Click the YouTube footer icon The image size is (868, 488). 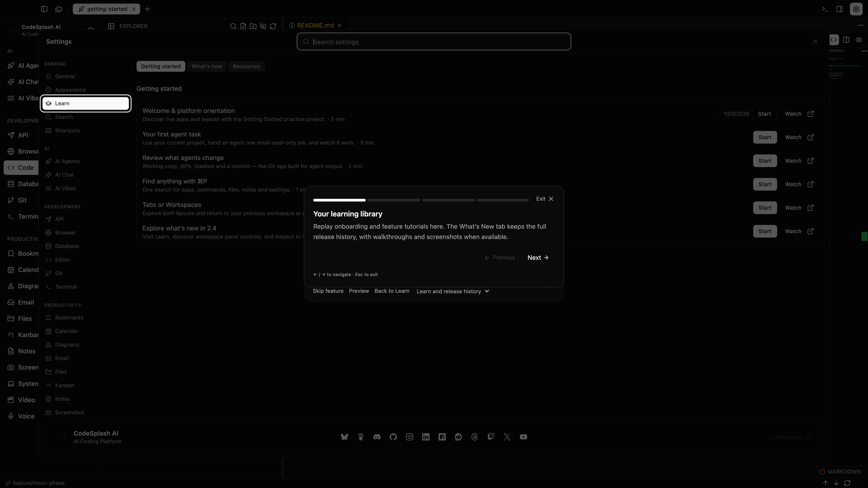pos(523,437)
